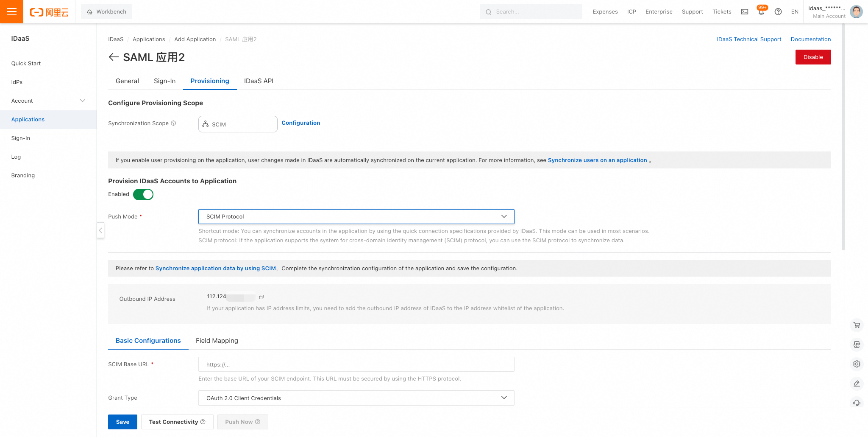Open the hamburger navigation menu

pos(12,12)
